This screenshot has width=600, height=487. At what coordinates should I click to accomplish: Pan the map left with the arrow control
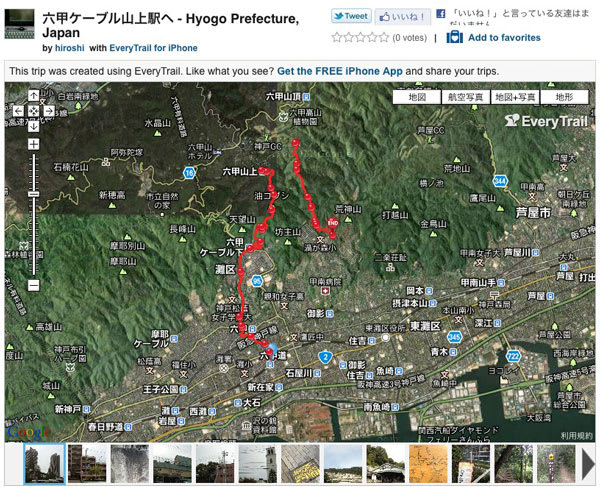[18, 111]
